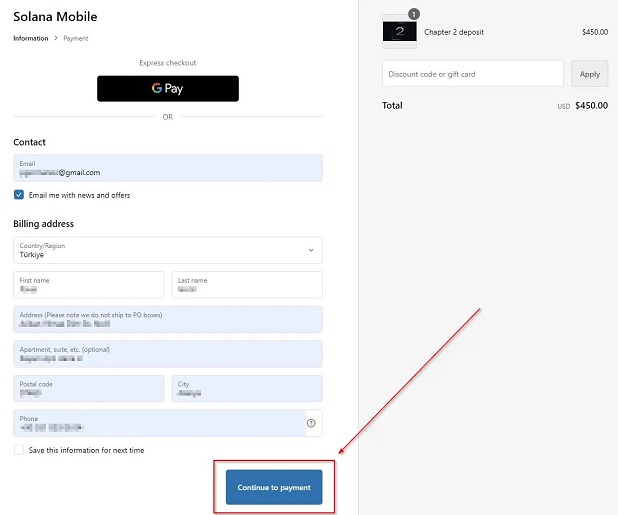Uncheck Email me with news and offers

tap(19, 195)
